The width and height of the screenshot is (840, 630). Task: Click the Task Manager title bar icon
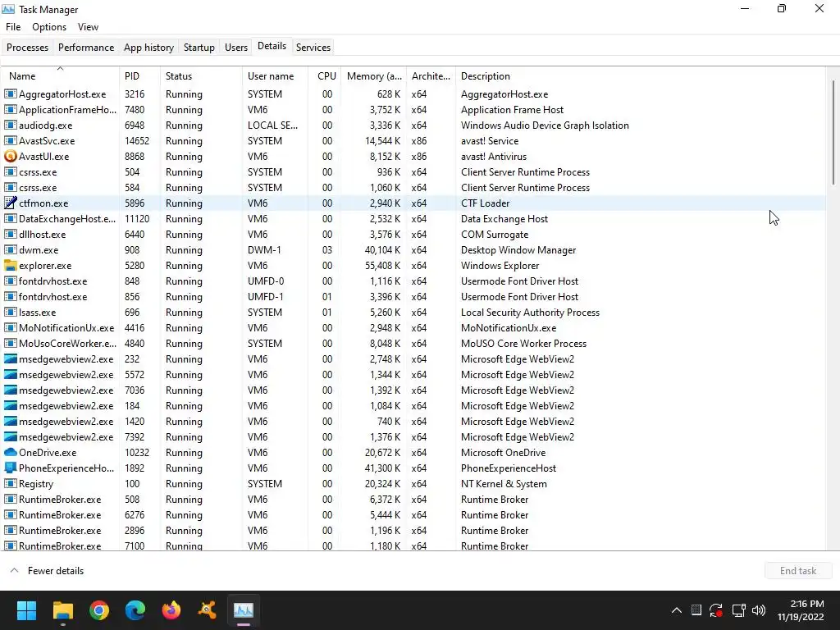(8, 9)
